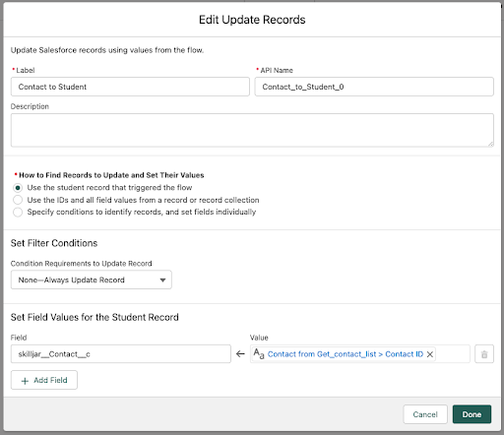Click the left arrow between Field and Value
The width and height of the screenshot is (504, 435).
pos(240,354)
